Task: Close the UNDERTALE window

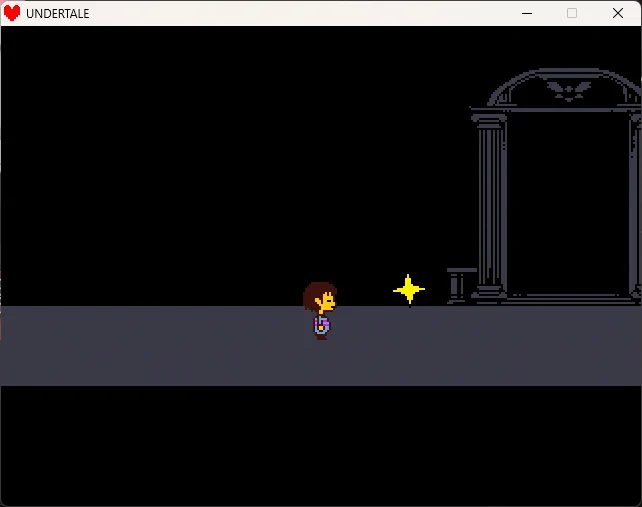Action: [618, 13]
